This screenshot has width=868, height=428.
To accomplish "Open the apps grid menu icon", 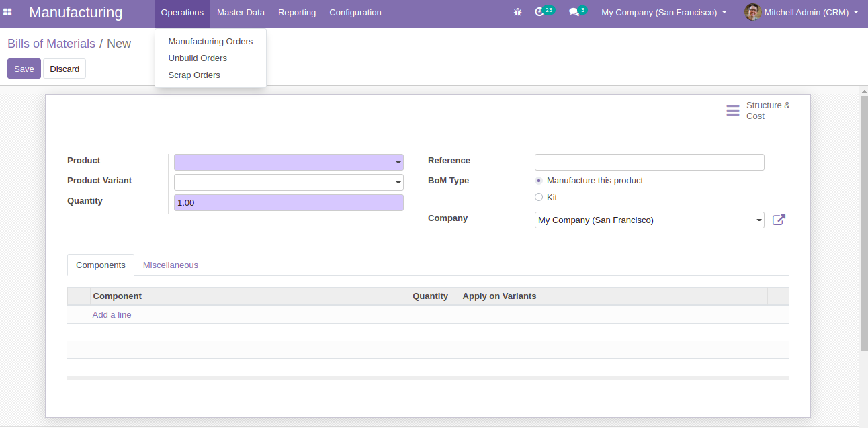I will click(7, 12).
